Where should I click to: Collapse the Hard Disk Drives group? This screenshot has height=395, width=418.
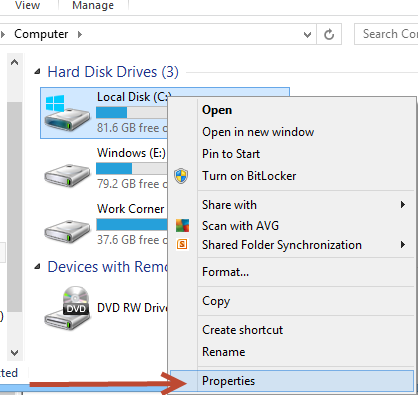(38, 71)
